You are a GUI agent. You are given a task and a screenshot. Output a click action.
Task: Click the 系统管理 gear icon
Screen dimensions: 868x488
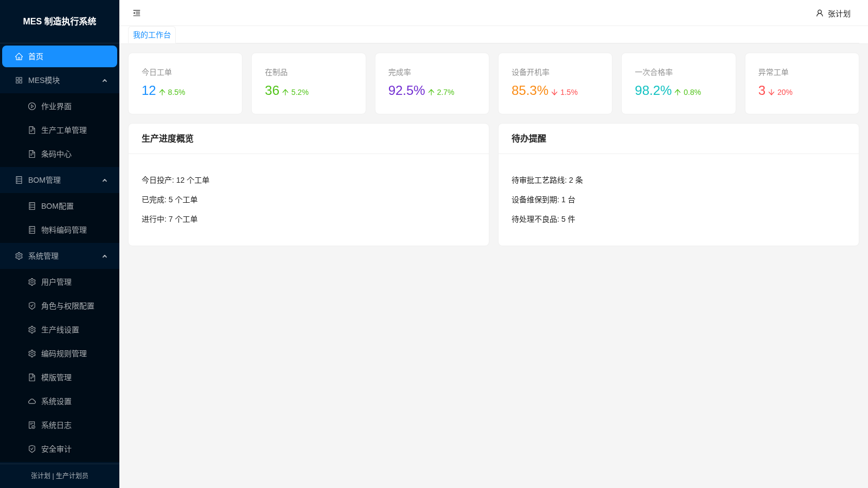[x=19, y=256]
